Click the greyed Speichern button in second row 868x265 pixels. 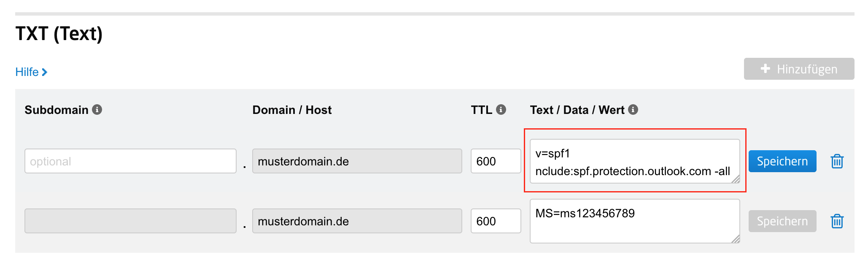pos(782,221)
